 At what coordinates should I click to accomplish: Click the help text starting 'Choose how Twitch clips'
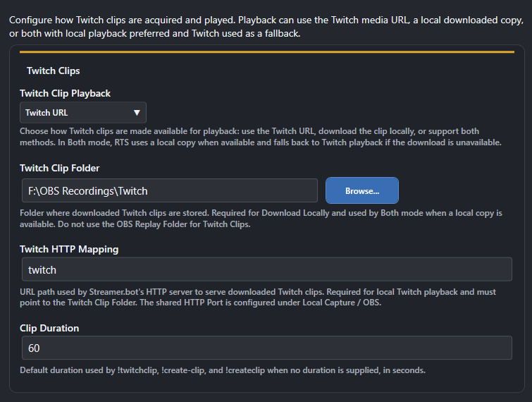click(261, 137)
